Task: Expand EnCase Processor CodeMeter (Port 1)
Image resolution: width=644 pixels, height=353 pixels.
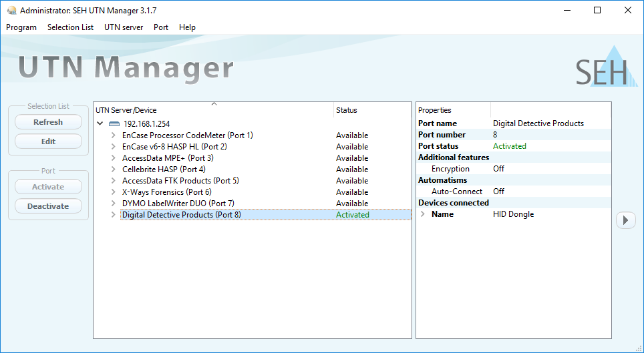Action: tap(114, 135)
